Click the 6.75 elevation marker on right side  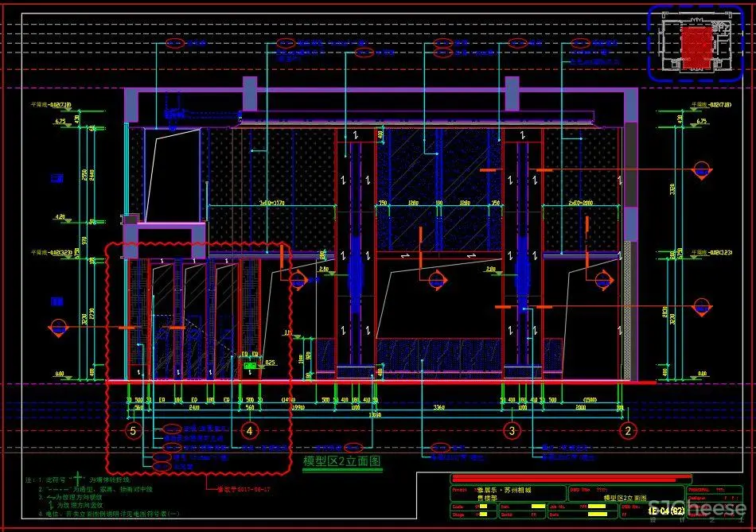[701, 122]
